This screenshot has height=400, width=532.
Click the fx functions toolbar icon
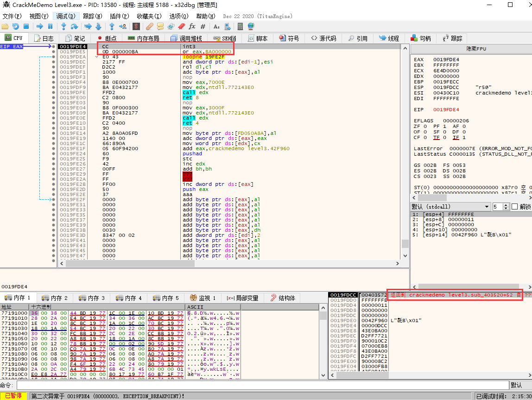click(x=192, y=26)
